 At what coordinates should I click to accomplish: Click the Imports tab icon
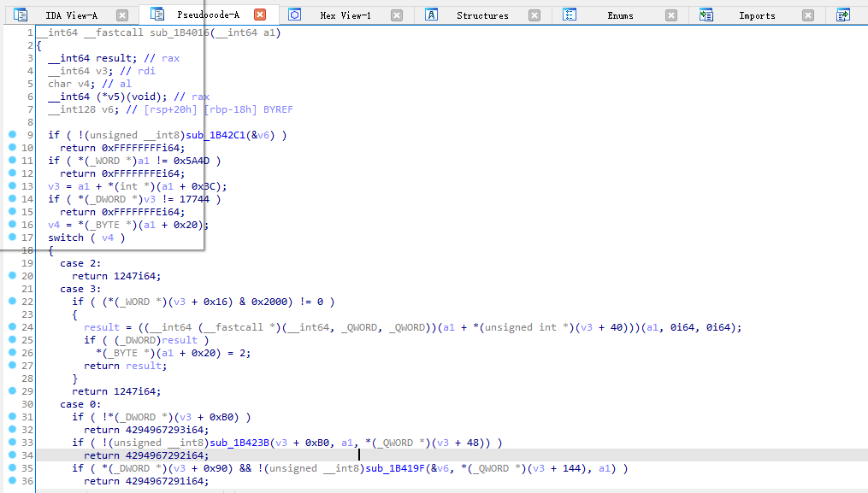tap(706, 15)
